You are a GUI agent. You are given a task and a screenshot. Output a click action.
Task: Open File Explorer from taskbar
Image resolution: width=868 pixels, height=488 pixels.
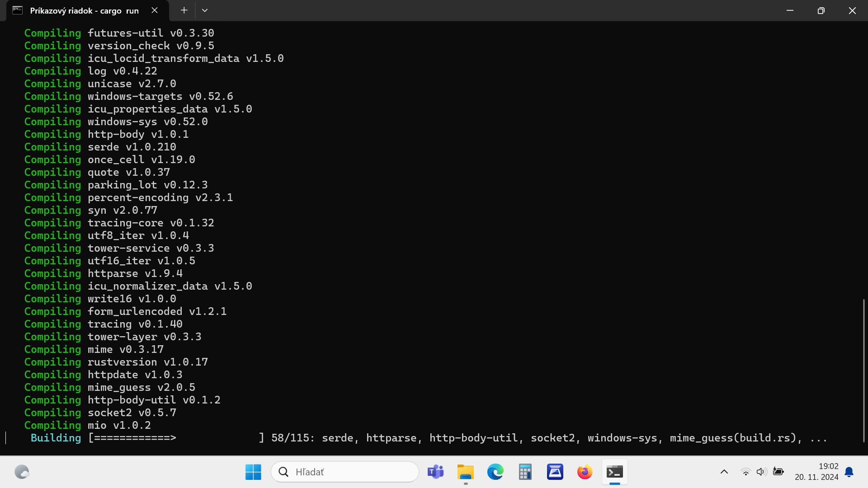465,472
